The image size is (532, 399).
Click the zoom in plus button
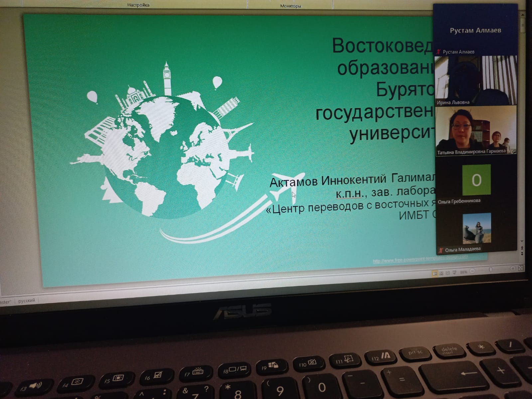pos(513,268)
